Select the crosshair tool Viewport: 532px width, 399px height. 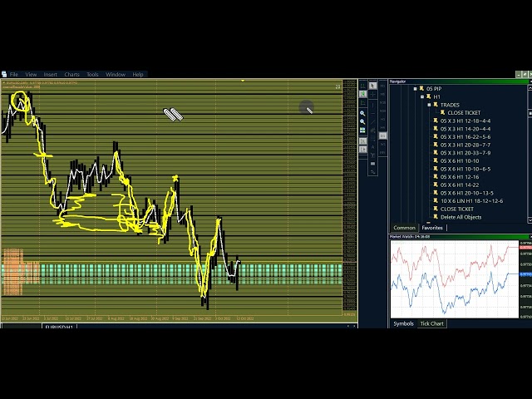[372, 95]
